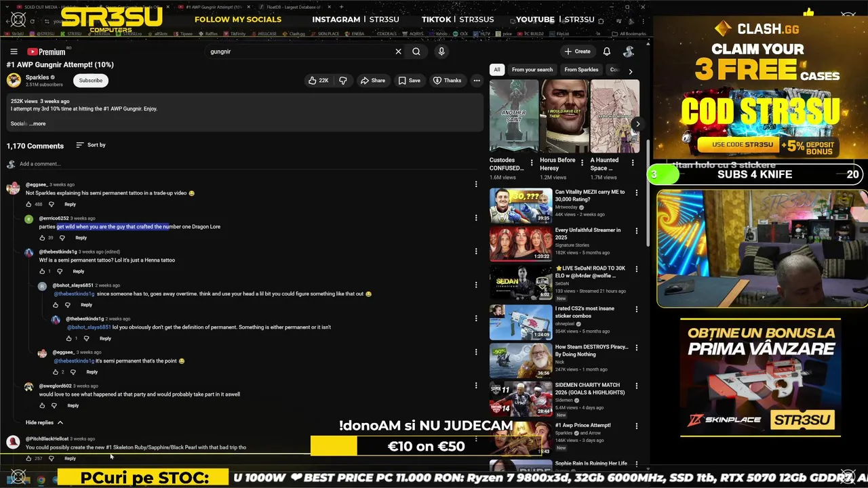The image size is (868, 488).
Task: Dislike the @PitchBlackHellcat comment
Action: (51, 458)
